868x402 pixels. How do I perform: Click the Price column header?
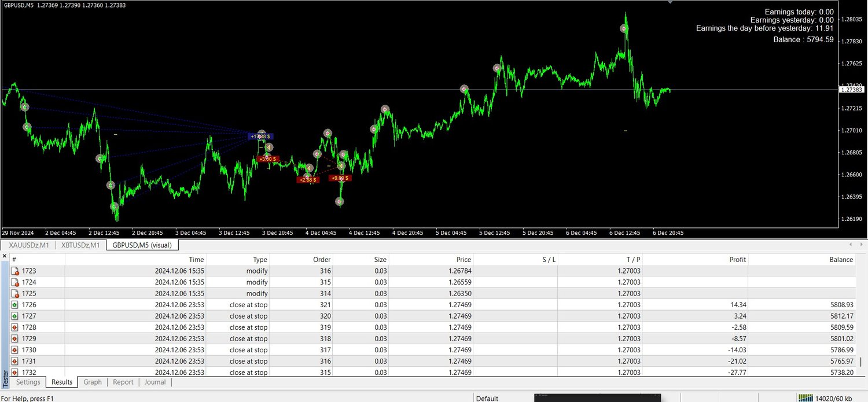pos(431,260)
